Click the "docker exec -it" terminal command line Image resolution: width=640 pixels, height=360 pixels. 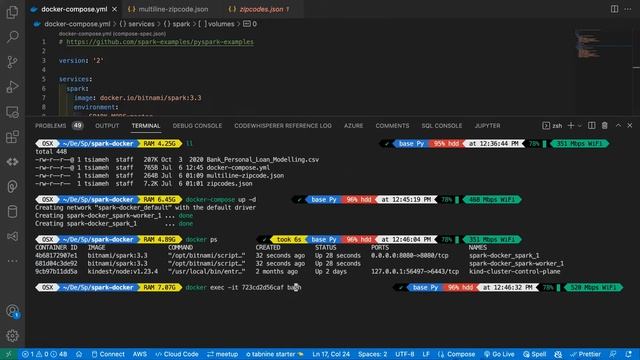243,287
